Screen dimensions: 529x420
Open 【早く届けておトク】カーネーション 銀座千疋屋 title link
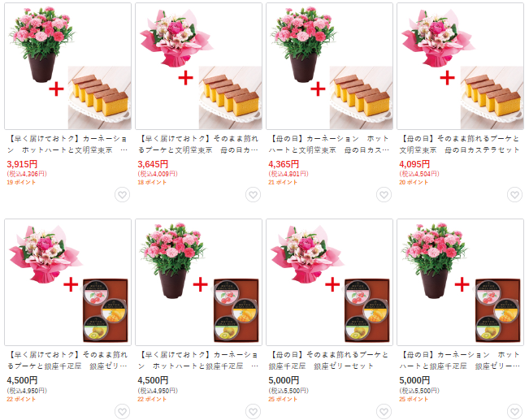click(x=198, y=360)
